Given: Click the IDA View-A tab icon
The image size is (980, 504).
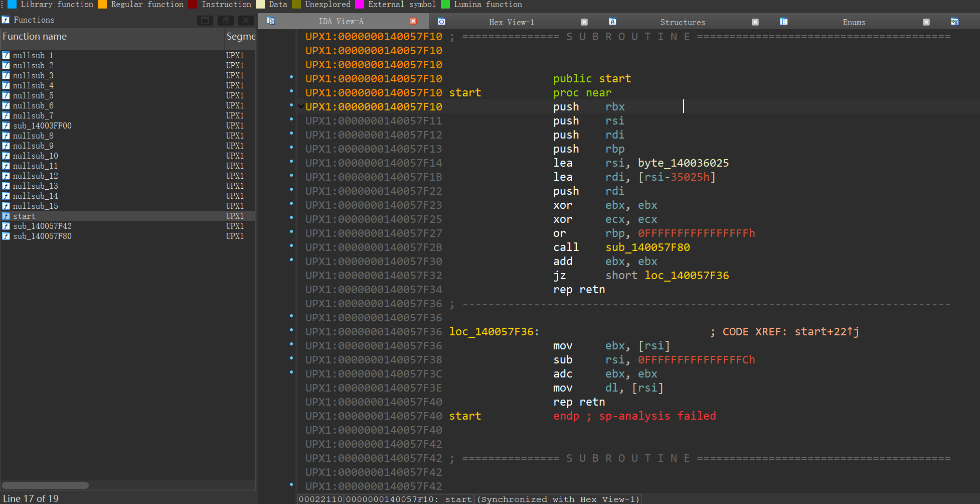Looking at the screenshot, I should 271,21.
